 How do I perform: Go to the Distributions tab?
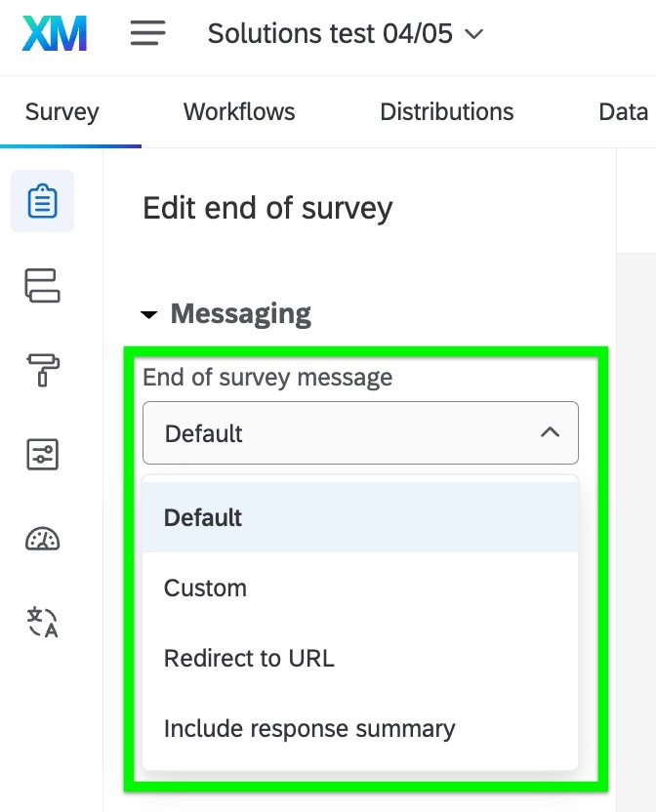click(446, 112)
